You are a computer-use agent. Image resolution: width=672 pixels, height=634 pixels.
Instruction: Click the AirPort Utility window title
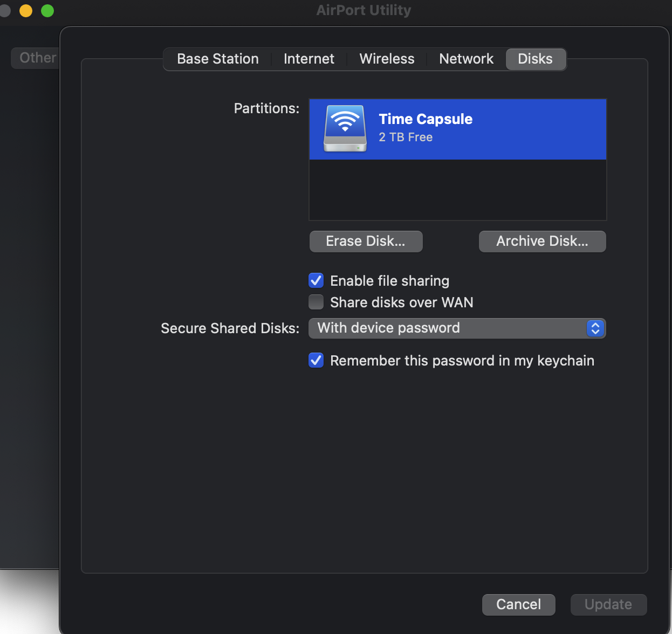(x=364, y=10)
